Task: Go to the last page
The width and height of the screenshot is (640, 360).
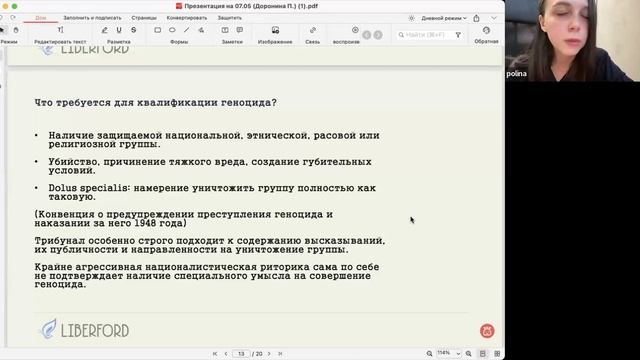Action: point(280,354)
